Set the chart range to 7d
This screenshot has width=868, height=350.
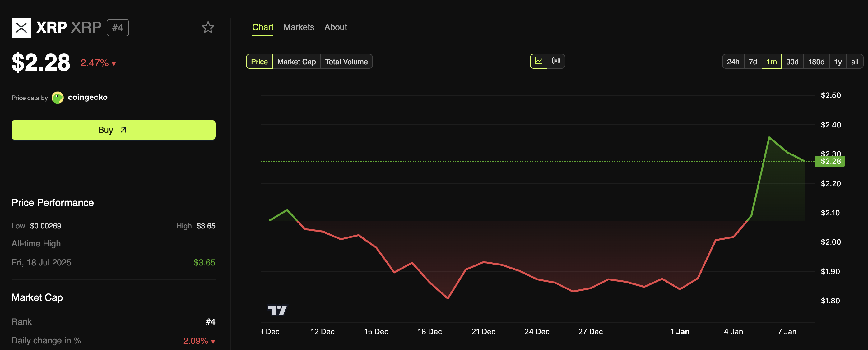coord(753,62)
